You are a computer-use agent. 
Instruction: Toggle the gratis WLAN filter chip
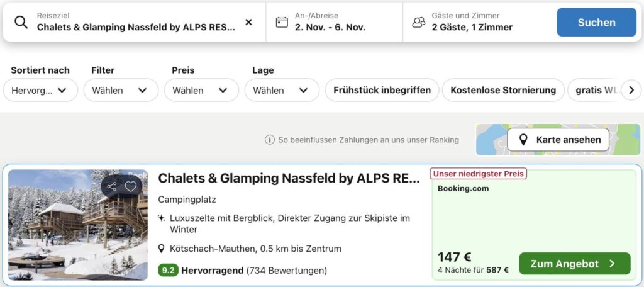click(594, 90)
